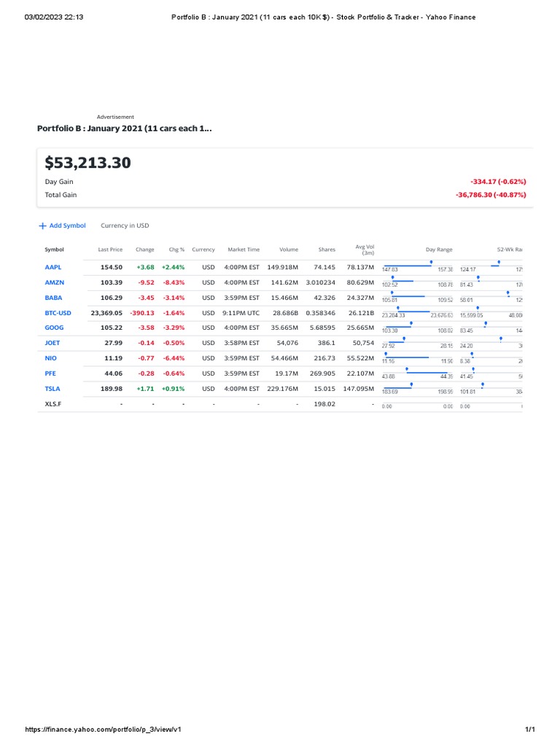Sort by the Market Time column header
The image size is (560, 747).
[244, 249]
